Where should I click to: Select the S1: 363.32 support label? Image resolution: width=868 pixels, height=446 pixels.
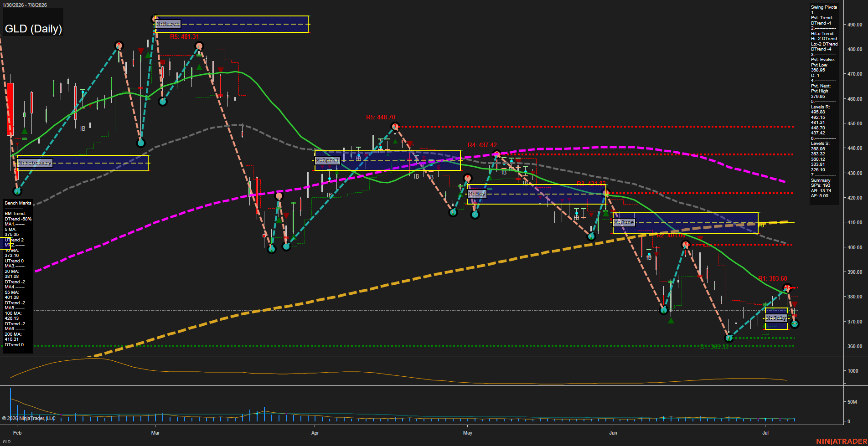click(714, 347)
